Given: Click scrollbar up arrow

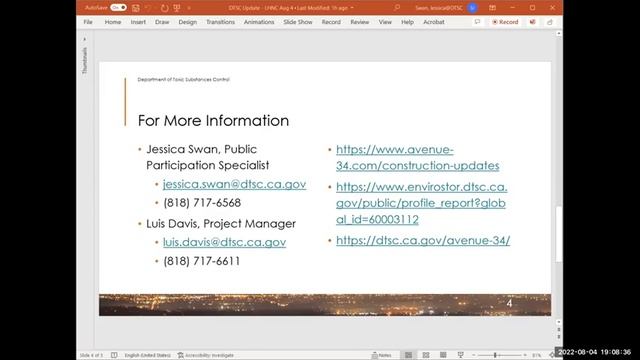Looking at the screenshot, I should coord(558,34).
